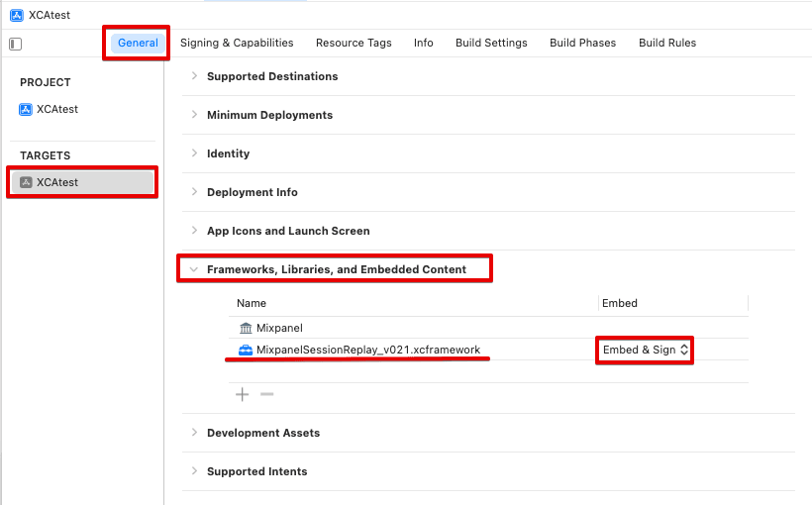Click the plus icon to add framework

point(243,394)
